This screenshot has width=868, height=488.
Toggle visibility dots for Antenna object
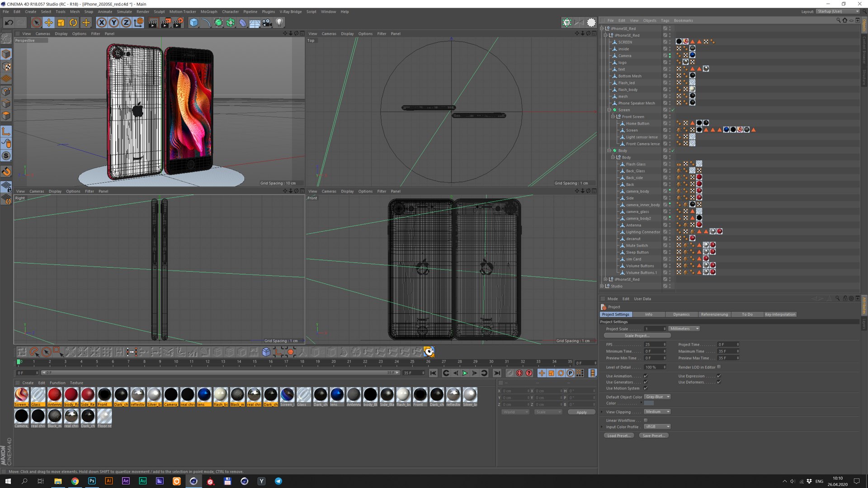670,225
